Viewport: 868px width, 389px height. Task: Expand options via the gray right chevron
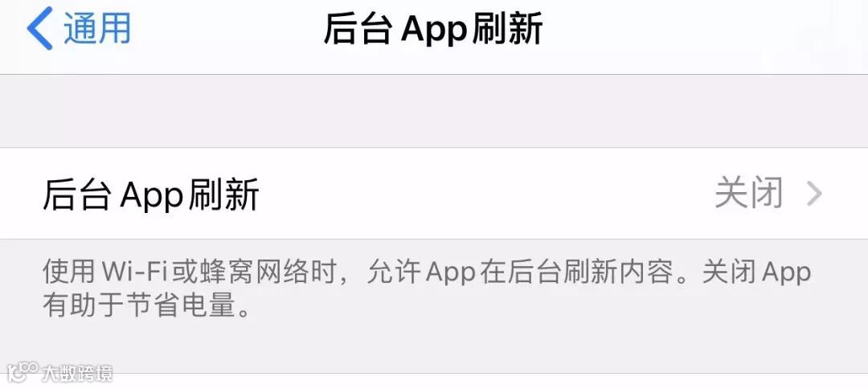814,194
